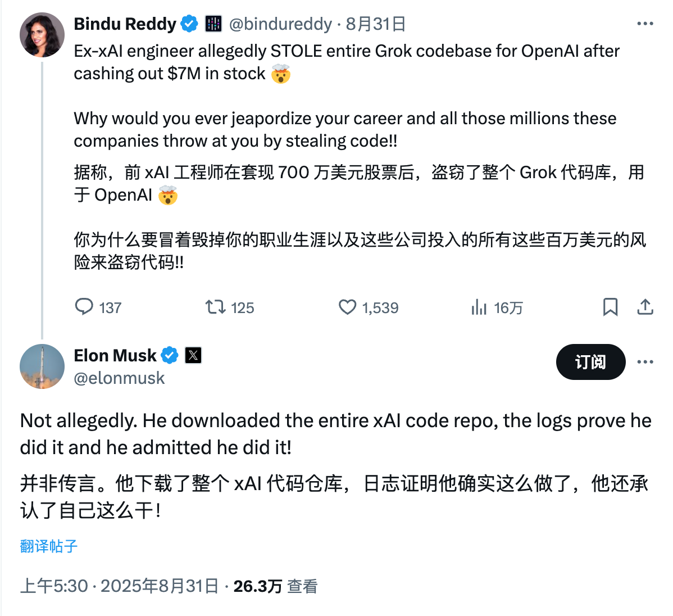Like Bindu Reddy's tweet

click(x=348, y=307)
